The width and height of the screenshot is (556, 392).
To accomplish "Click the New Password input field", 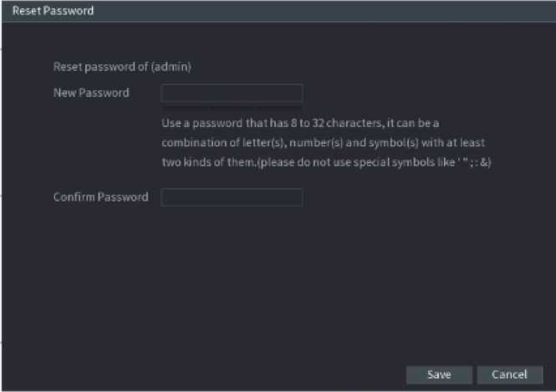I will point(232,93).
